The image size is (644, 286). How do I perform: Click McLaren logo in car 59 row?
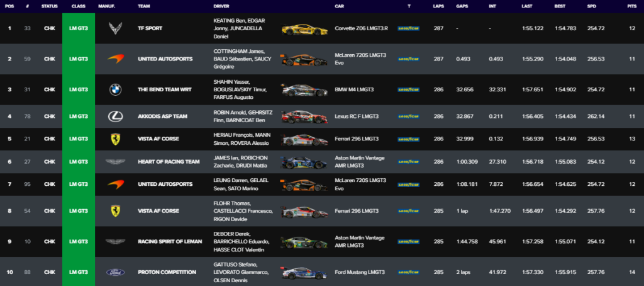116,59
